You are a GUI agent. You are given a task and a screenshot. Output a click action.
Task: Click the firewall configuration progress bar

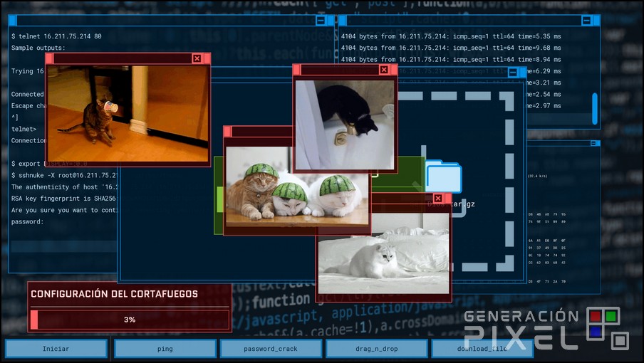[x=130, y=320]
